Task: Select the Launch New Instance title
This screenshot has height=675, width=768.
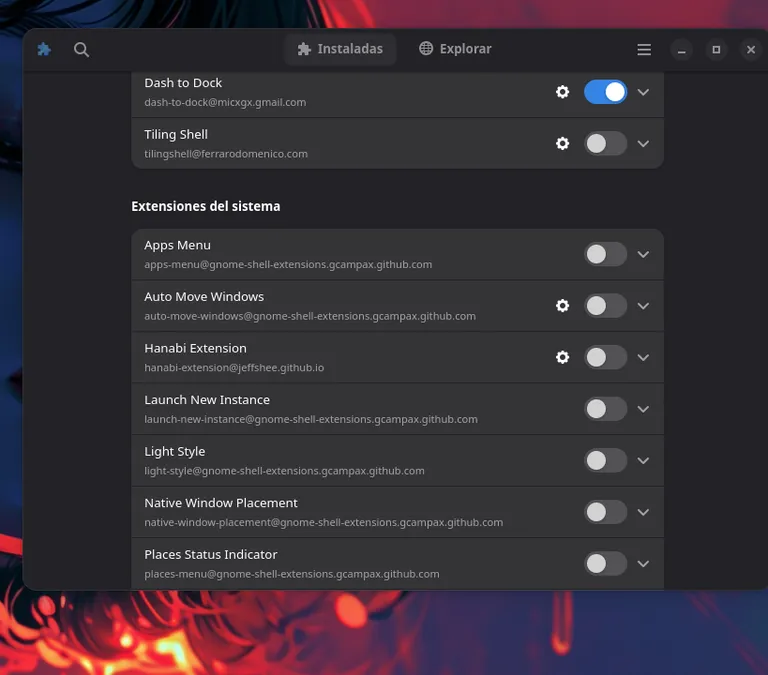Action: point(207,400)
